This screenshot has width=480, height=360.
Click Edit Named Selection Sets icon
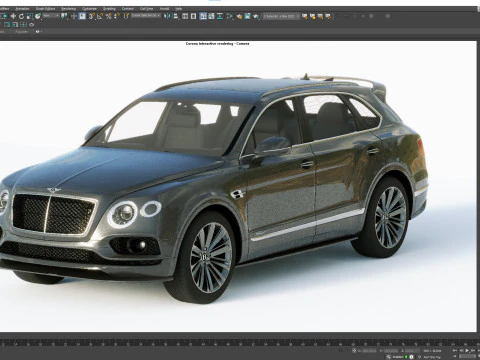[x=126, y=16]
